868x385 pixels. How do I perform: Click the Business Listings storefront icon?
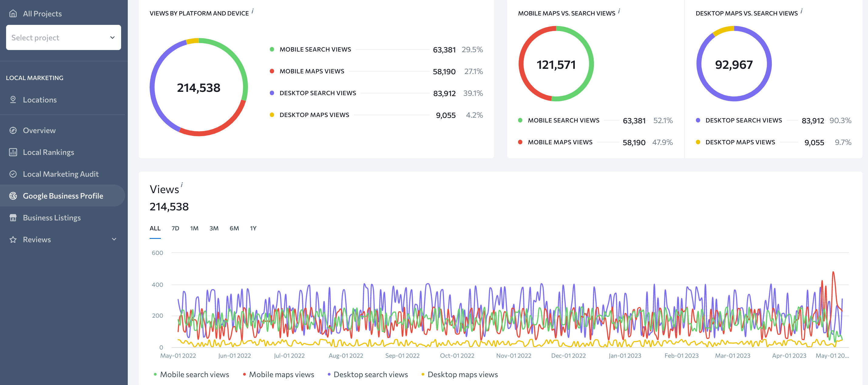tap(13, 218)
